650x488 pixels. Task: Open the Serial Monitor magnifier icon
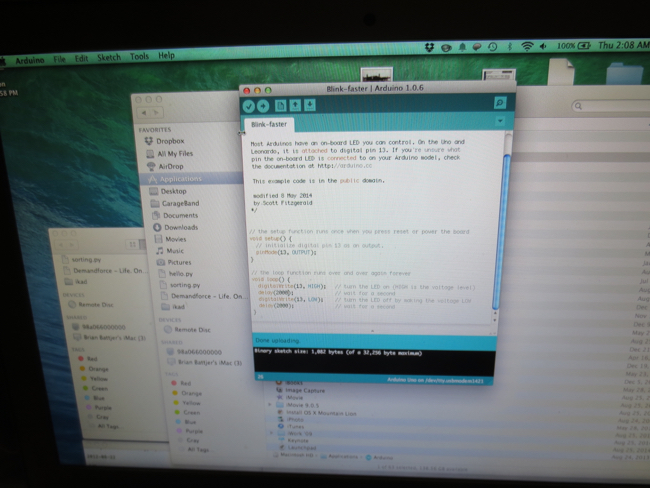[500, 103]
